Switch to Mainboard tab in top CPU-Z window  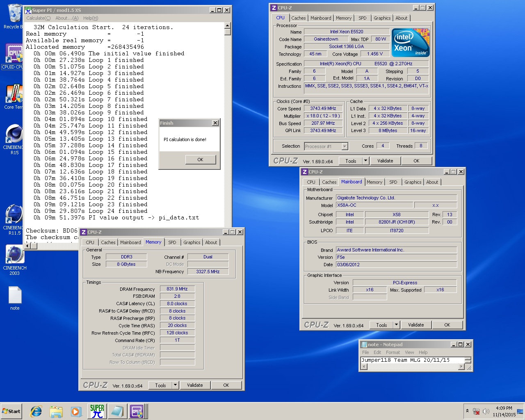pyautogui.click(x=321, y=18)
